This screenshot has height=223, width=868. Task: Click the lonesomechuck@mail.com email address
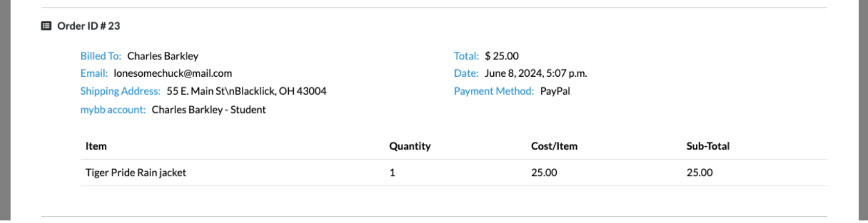click(x=173, y=74)
